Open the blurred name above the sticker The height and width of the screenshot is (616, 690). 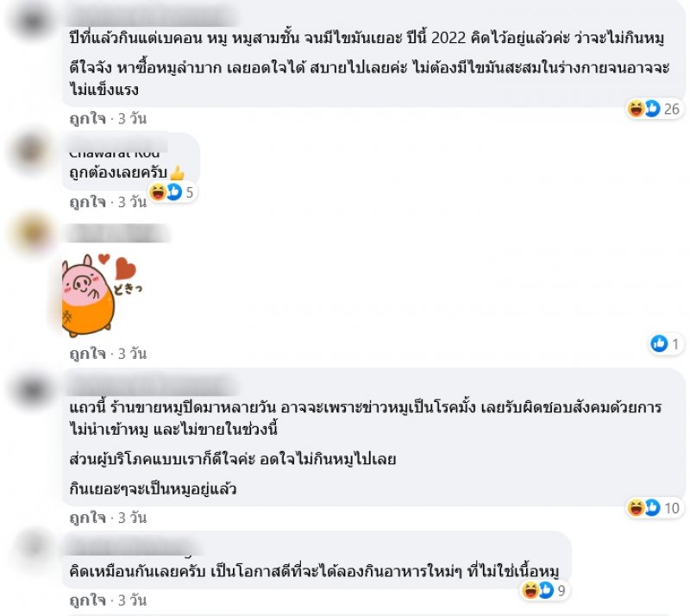[x=117, y=233]
